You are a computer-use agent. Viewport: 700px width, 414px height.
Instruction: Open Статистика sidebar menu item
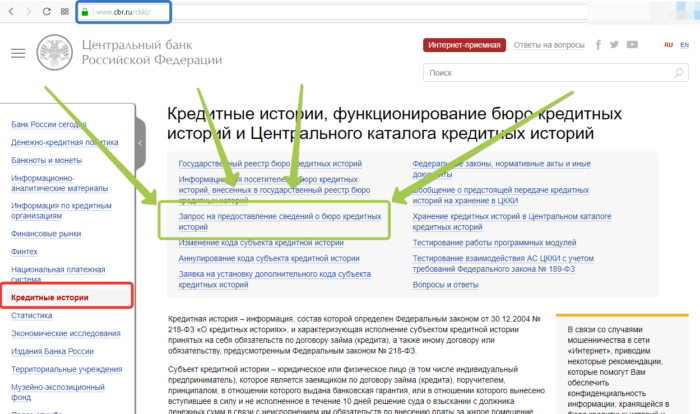pos(33,316)
